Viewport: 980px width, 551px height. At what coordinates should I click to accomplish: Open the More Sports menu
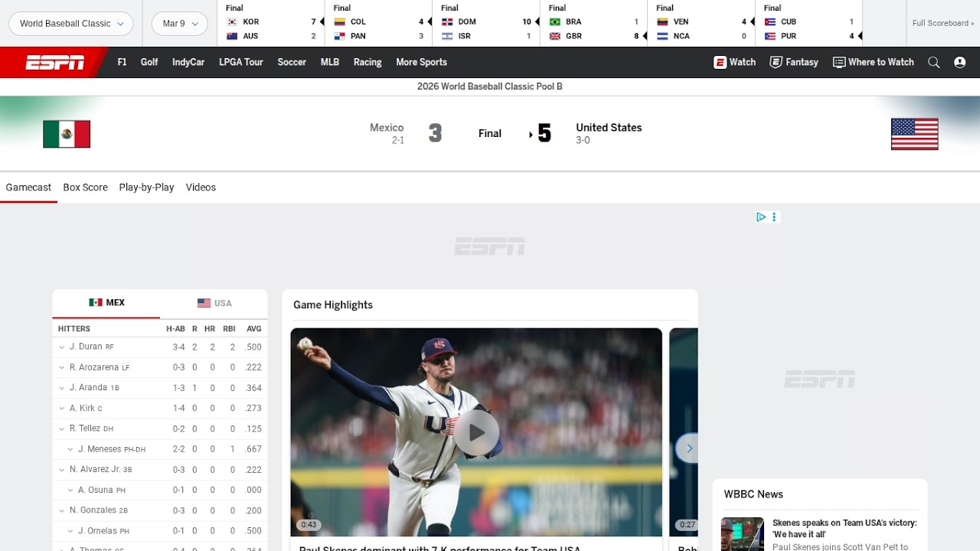click(421, 63)
